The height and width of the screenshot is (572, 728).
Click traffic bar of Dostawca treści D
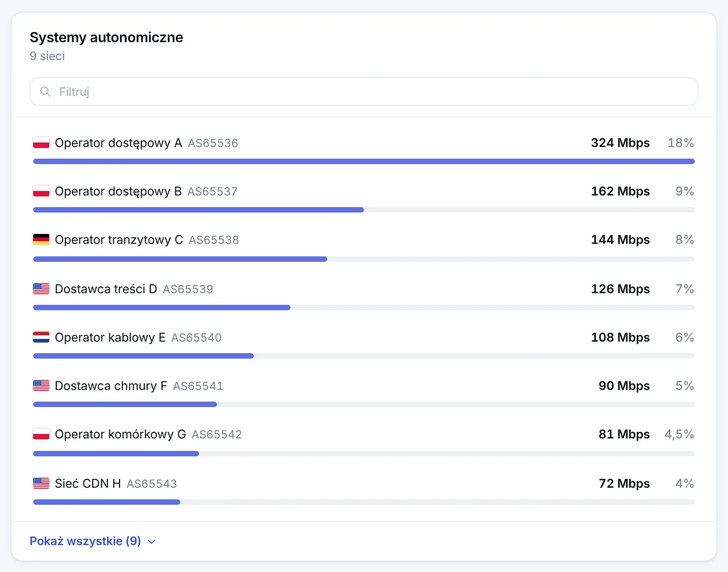click(x=364, y=308)
